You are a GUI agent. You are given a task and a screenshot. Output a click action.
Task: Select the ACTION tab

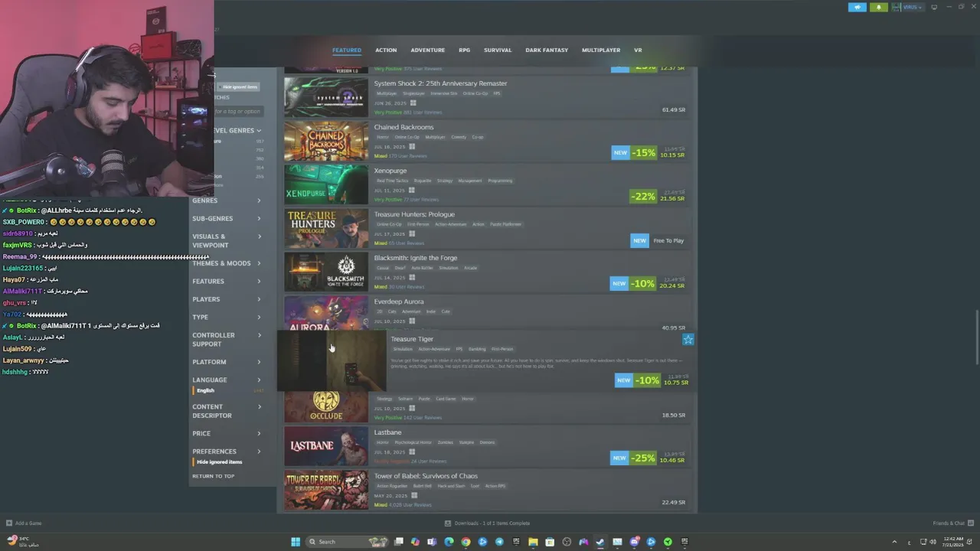[x=386, y=51]
